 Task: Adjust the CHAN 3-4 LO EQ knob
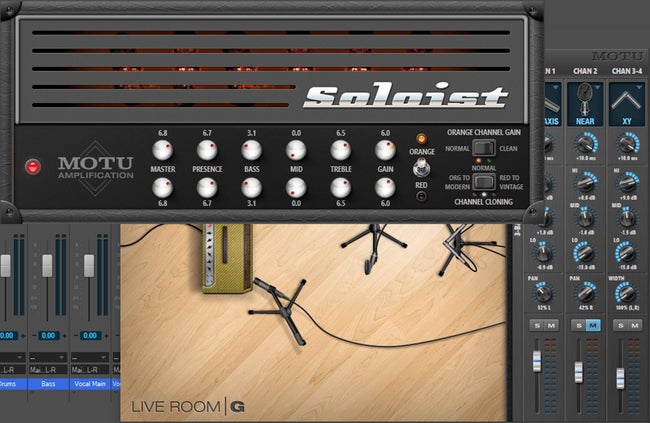point(627,253)
